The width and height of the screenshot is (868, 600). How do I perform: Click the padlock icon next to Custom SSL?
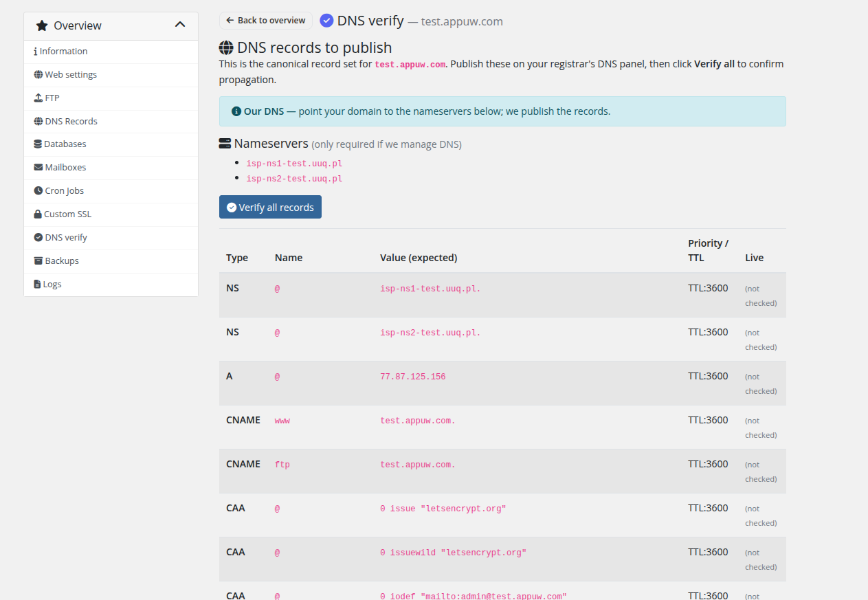click(38, 214)
